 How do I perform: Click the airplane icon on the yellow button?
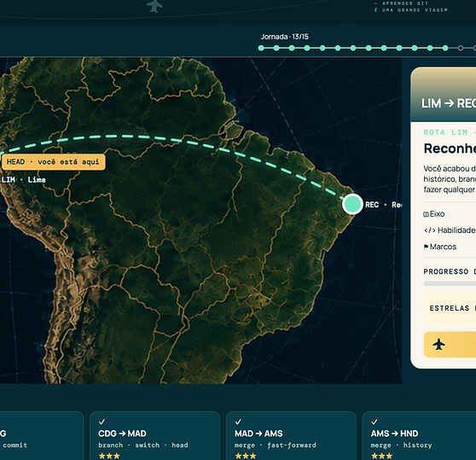(438, 344)
